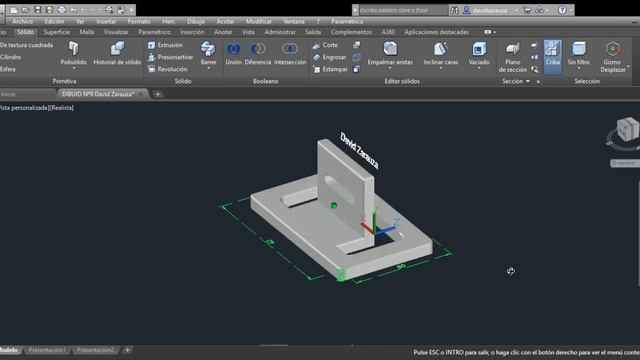Open the Ventana menu

point(294,21)
